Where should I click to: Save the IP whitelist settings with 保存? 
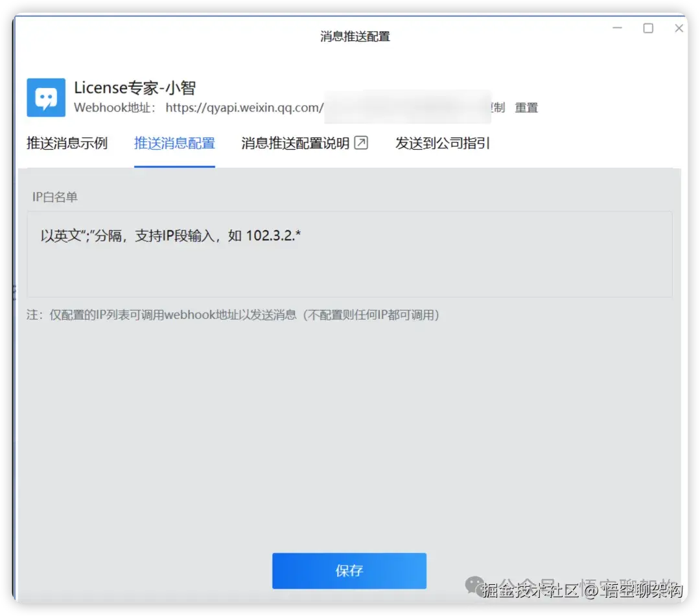(x=349, y=571)
